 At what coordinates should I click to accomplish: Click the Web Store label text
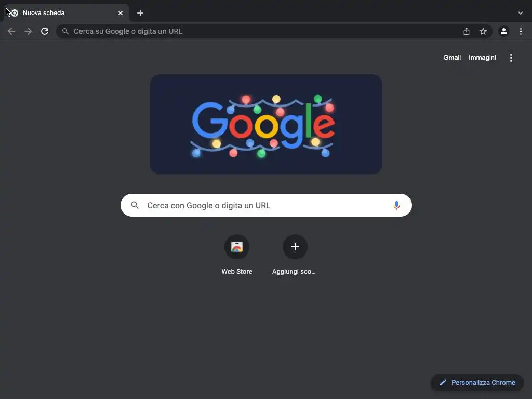(x=237, y=271)
